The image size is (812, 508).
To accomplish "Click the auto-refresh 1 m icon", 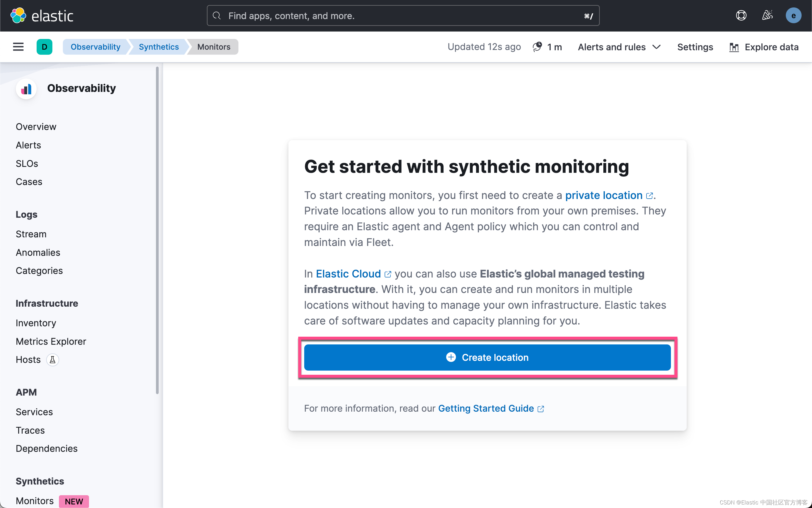I will click(x=537, y=47).
